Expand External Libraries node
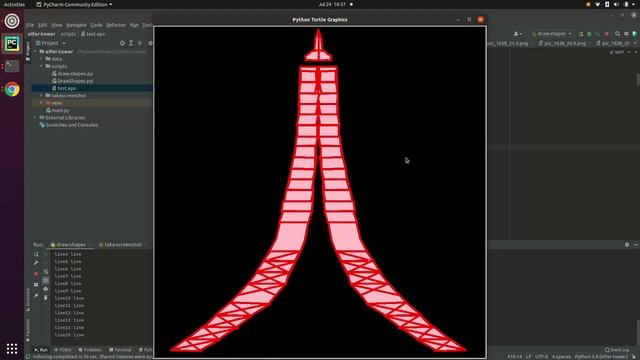 pos(36,118)
